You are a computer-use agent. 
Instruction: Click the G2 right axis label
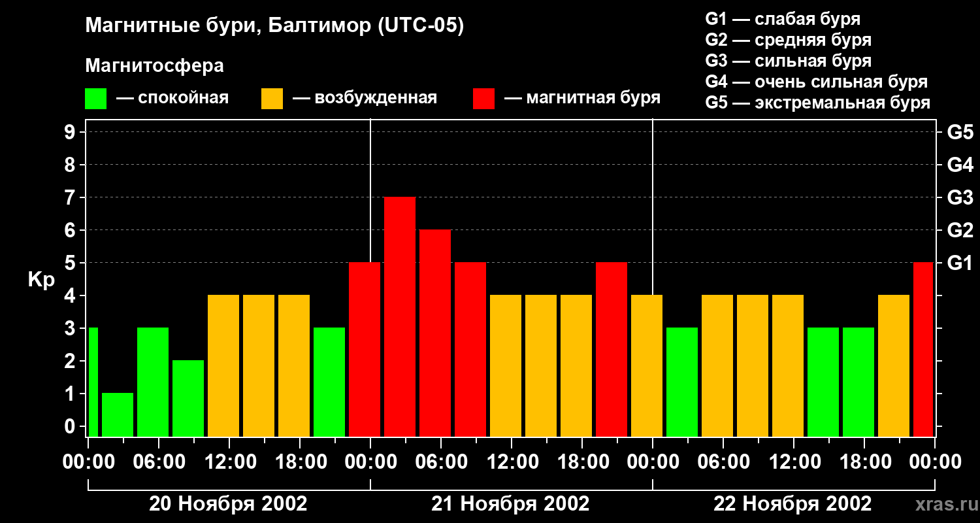click(x=960, y=230)
